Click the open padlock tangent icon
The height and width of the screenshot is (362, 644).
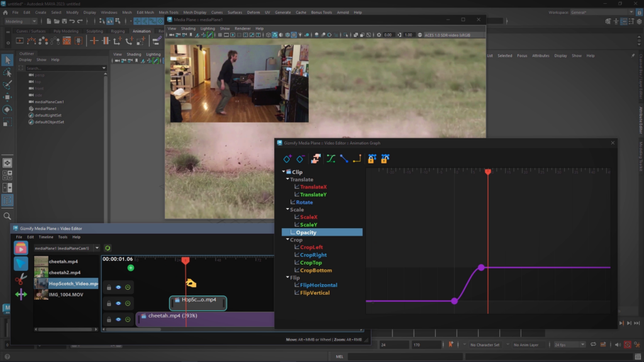point(385,159)
